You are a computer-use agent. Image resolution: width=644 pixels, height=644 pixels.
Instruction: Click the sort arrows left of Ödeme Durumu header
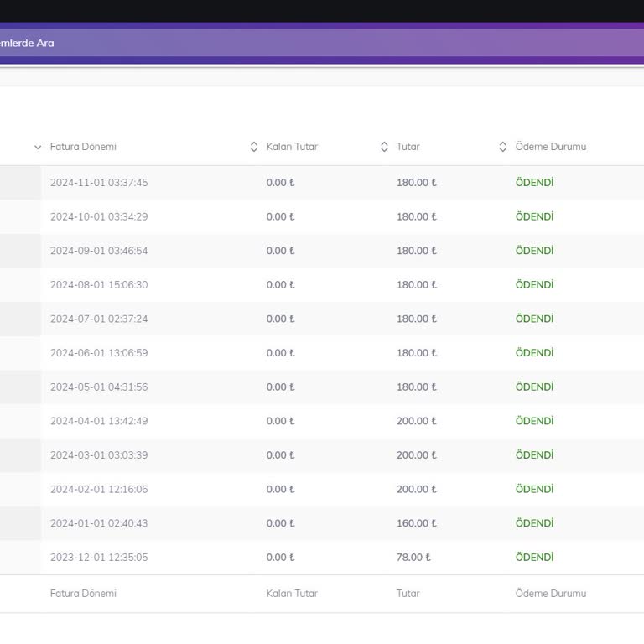pos(503,147)
